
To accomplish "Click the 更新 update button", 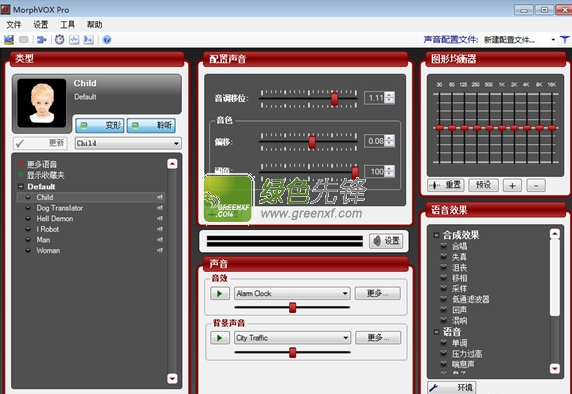I will [40, 143].
